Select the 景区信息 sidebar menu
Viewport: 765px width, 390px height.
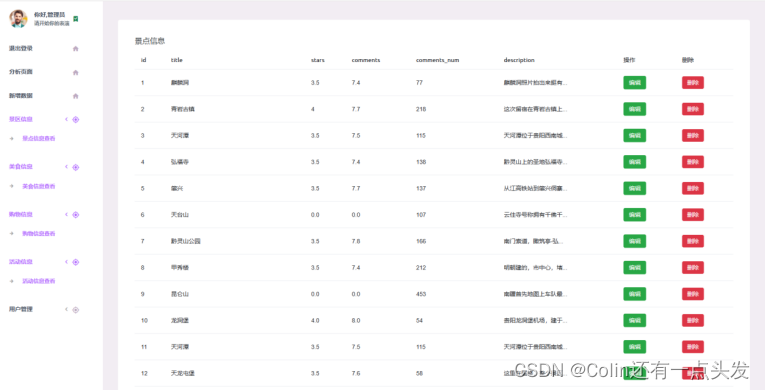click(x=20, y=119)
